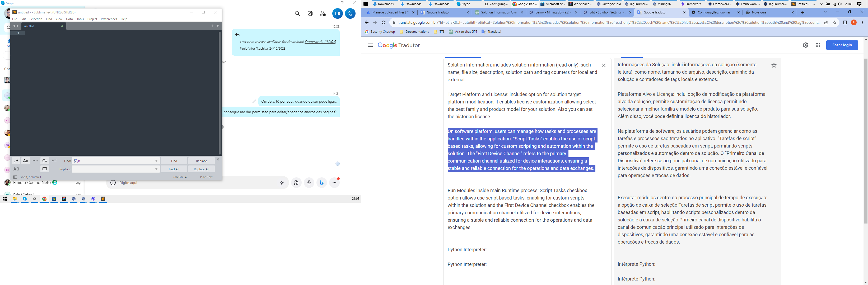Click add people to conversation icon
868x285 pixels.
(x=323, y=13)
